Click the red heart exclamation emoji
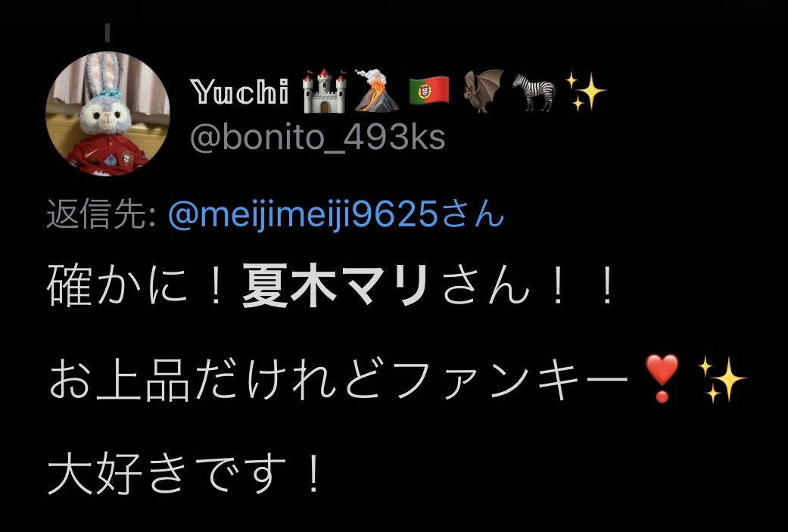Image resolution: width=788 pixels, height=532 pixels. pyautogui.click(x=662, y=378)
